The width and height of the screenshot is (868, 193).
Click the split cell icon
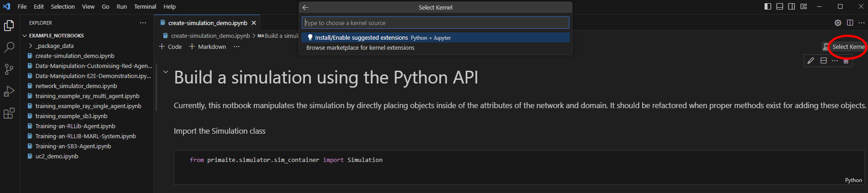pos(823,61)
